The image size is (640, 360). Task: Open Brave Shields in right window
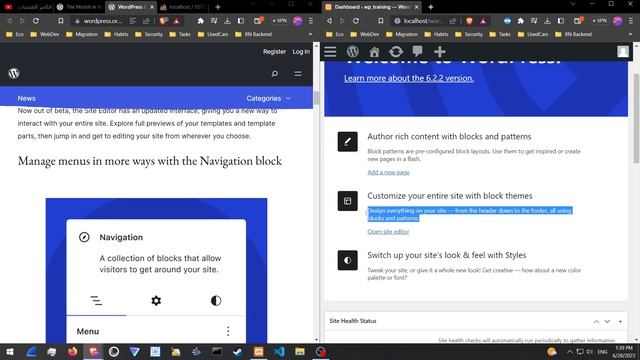(469, 20)
